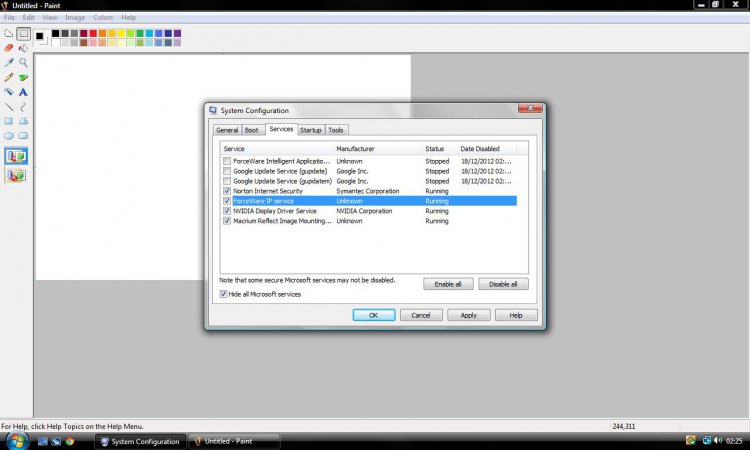Confirm with the OK button
The height and width of the screenshot is (450, 750).
click(x=374, y=315)
